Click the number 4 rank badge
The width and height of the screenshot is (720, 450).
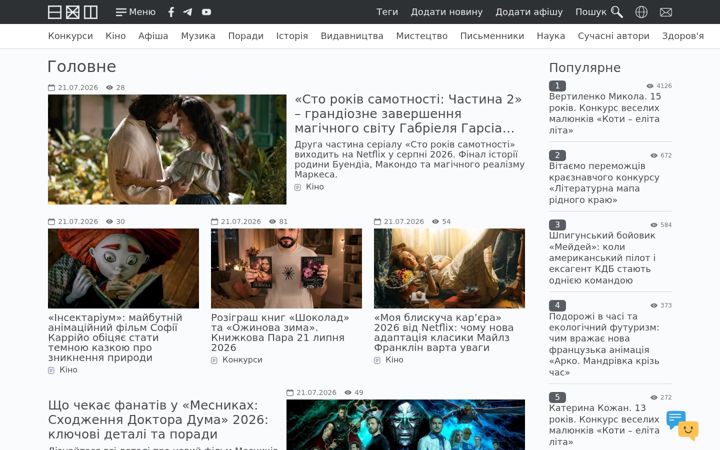pyautogui.click(x=557, y=305)
